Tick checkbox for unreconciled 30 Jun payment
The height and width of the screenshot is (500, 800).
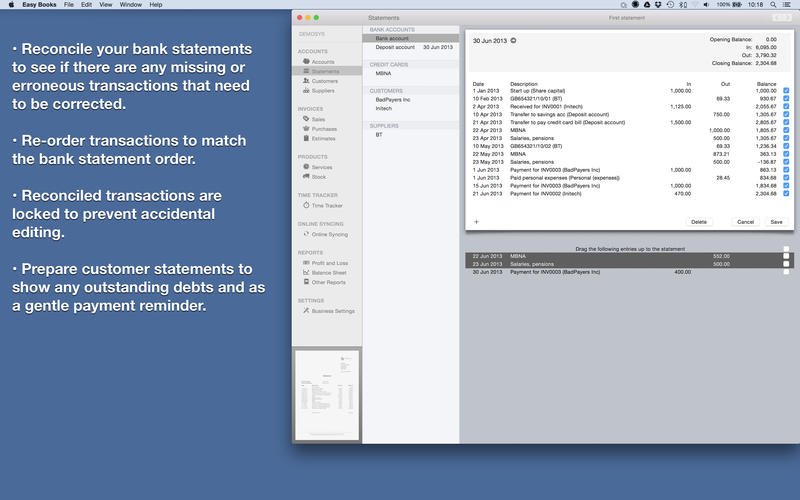pyautogui.click(x=786, y=272)
